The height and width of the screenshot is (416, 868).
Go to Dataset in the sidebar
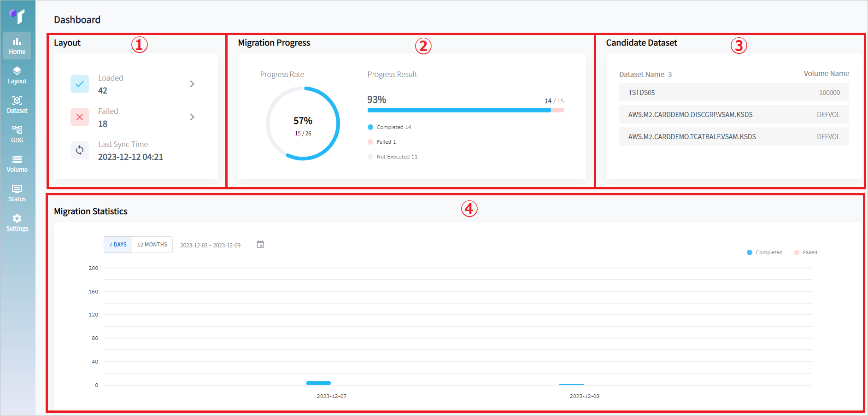[x=17, y=105]
